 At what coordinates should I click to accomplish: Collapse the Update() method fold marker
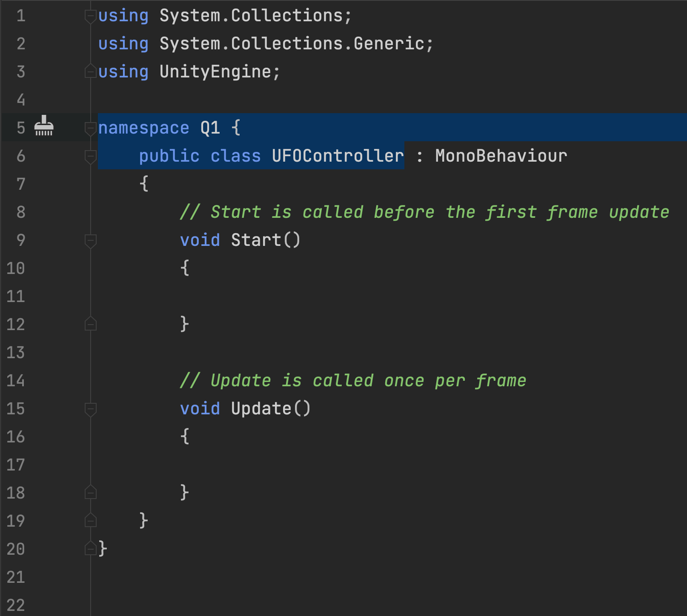point(90,409)
